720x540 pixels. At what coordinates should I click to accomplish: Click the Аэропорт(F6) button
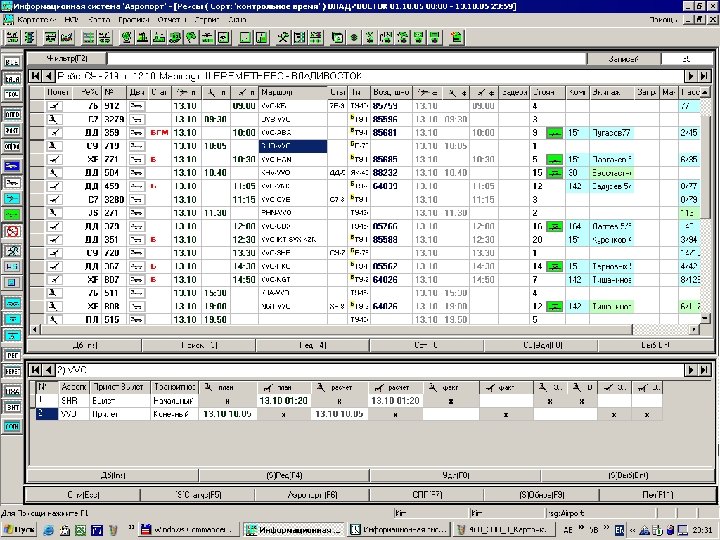point(312,495)
